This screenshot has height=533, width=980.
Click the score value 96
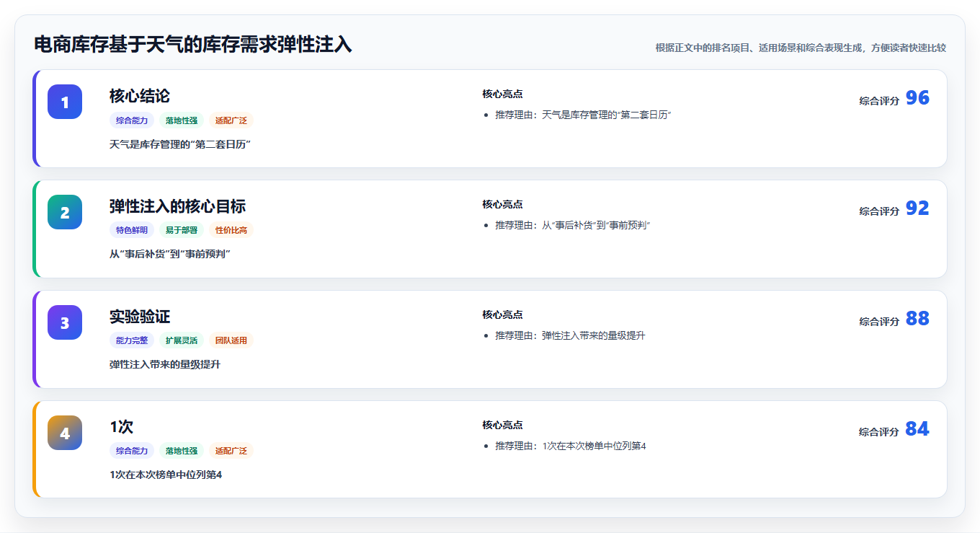pos(917,98)
